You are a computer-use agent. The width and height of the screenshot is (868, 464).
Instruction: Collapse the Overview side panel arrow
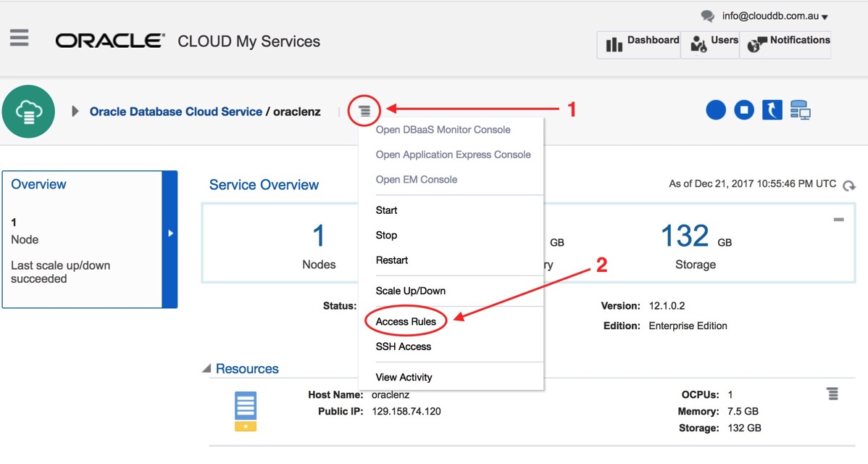tap(170, 233)
